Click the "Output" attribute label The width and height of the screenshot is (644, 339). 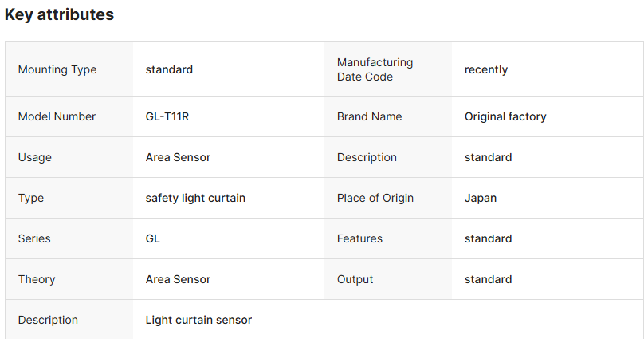coord(355,279)
